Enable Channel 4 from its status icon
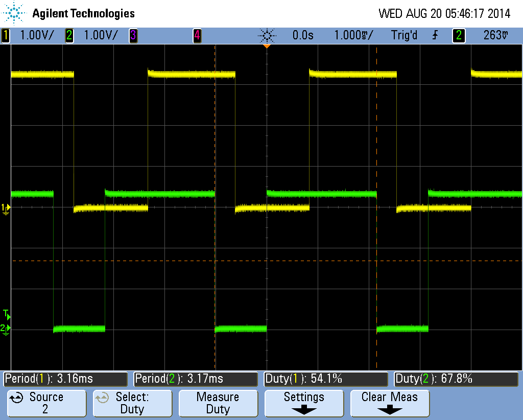523x420 pixels. click(197, 35)
